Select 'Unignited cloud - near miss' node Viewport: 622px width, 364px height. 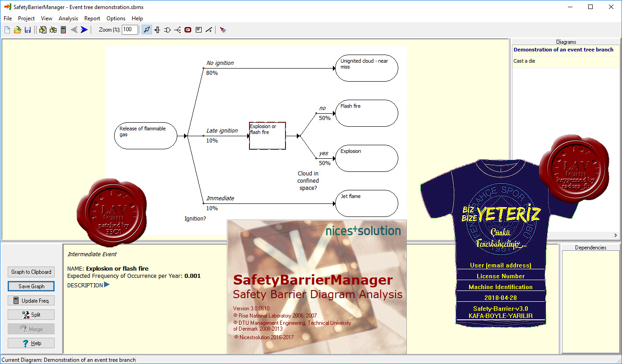point(367,68)
